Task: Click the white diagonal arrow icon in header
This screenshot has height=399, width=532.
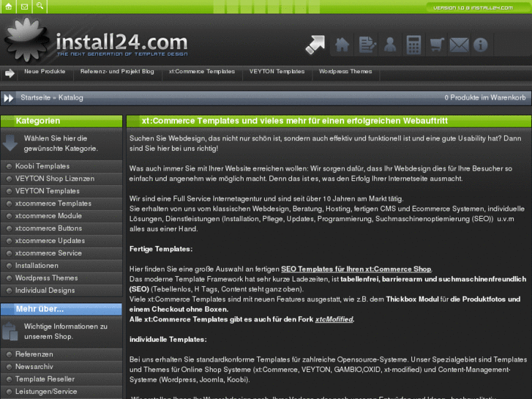Action: 315,45
